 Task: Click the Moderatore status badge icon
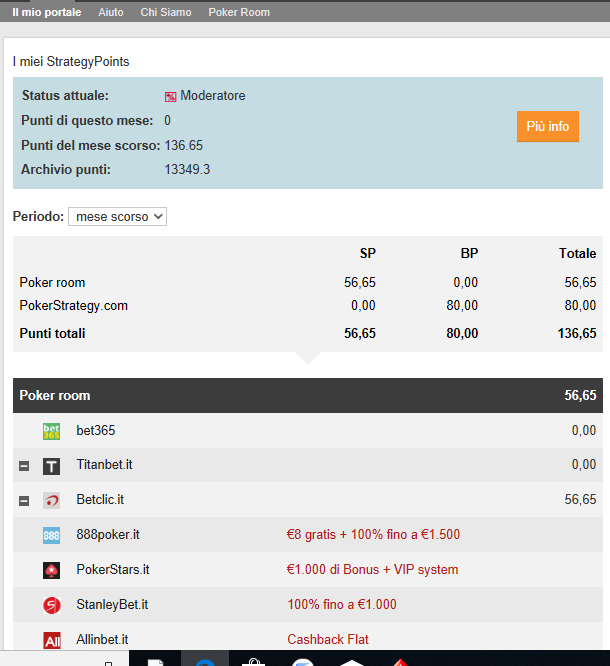pos(170,97)
